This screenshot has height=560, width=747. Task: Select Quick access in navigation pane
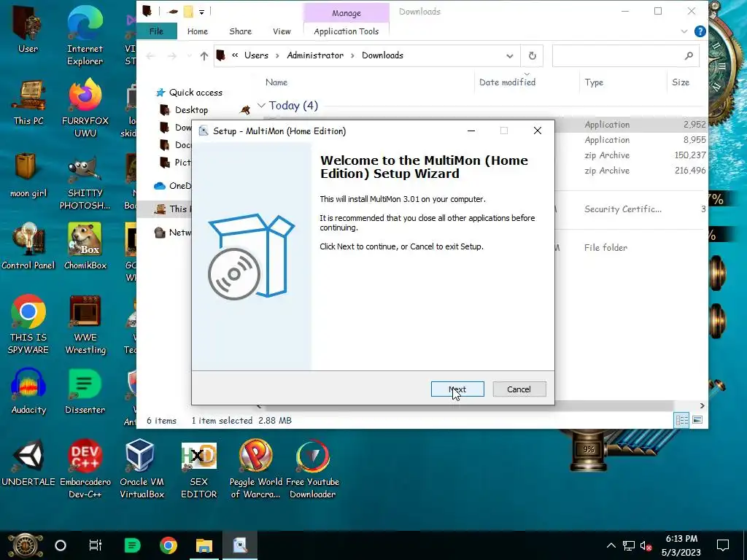[x=196, y=93]
